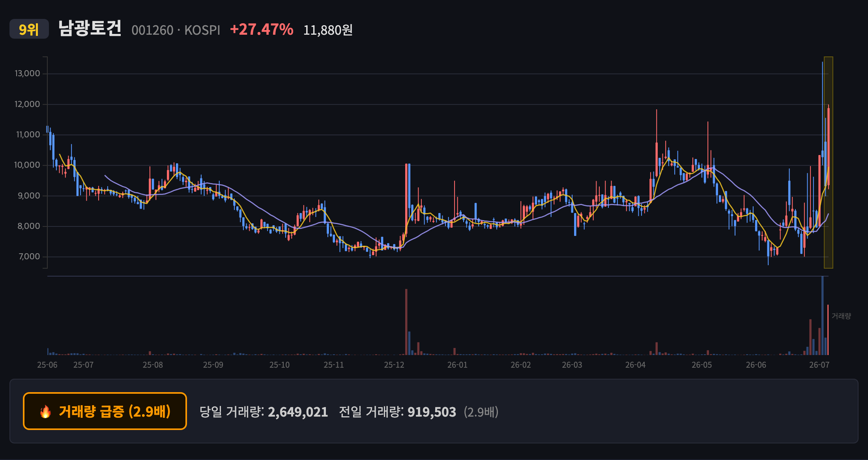Click the 거래량 label beside the volume bars

click(841, 316)
